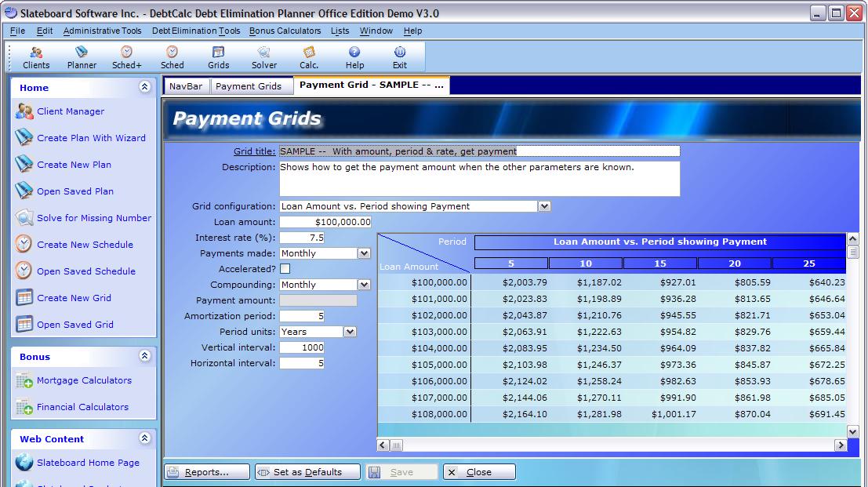868x487 pixels.
Task: Open the Compounding dropdown
Action: click(x=364, y=285)
